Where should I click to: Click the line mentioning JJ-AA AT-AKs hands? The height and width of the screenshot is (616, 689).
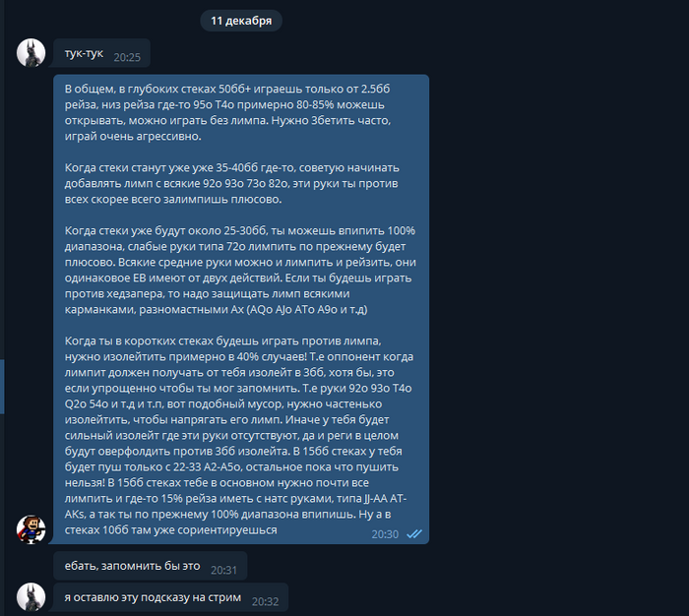pyautogui.click(x=235, y=498)
